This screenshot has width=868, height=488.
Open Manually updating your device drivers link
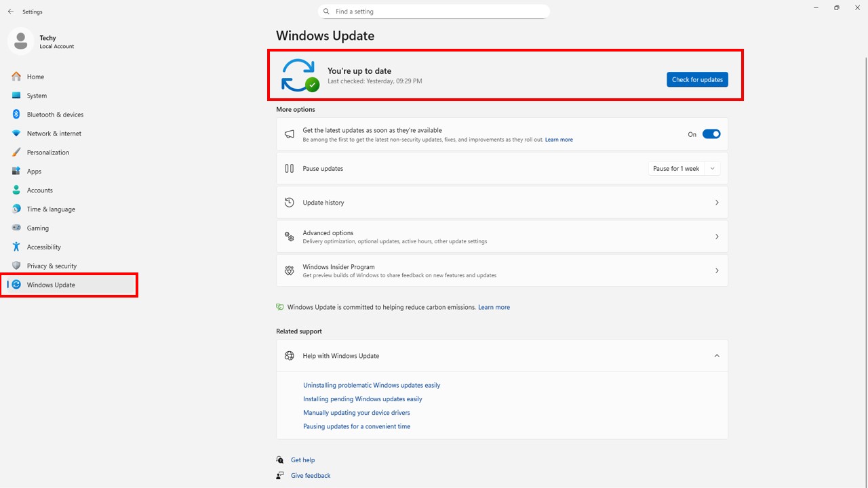357,413
